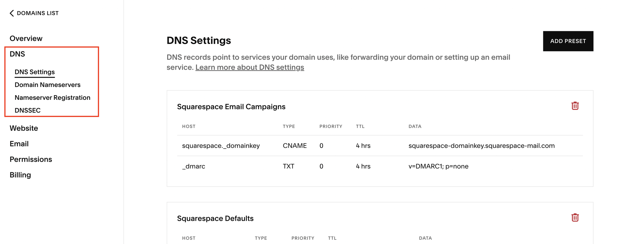Click the back chevron next to DOMAINS LIST

click(x=11, y=13)
